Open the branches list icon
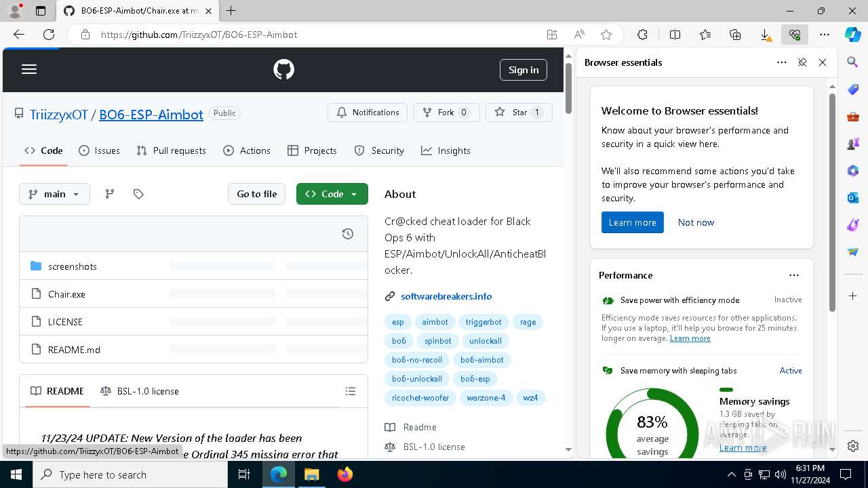Image resolution: width=868 pixels, height=488 pixels. pos(110,194)
